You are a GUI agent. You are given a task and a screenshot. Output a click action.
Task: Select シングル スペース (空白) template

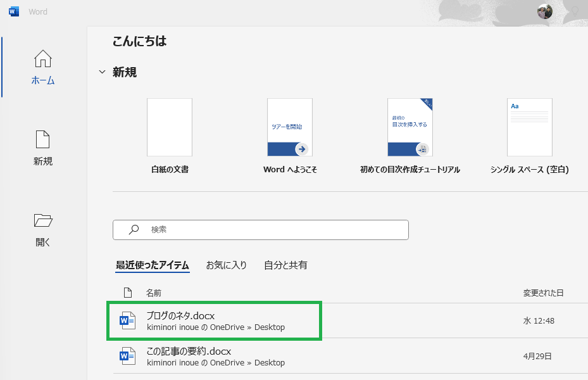click(x=530, y=136)
